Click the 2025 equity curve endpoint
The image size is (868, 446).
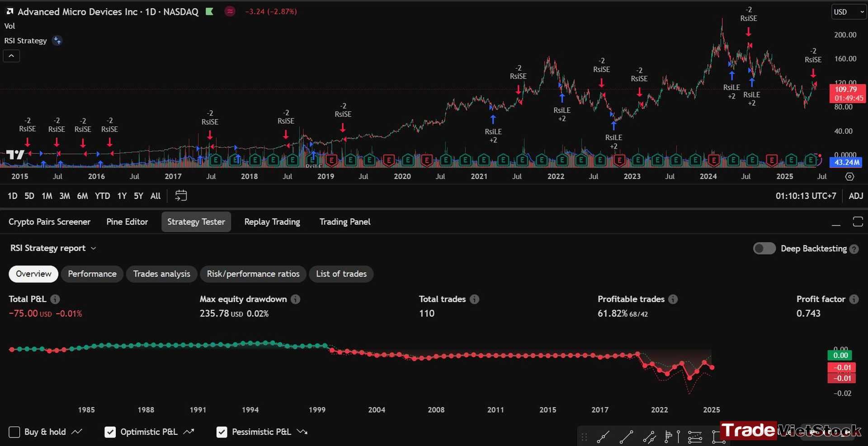(x=712, y=367)
